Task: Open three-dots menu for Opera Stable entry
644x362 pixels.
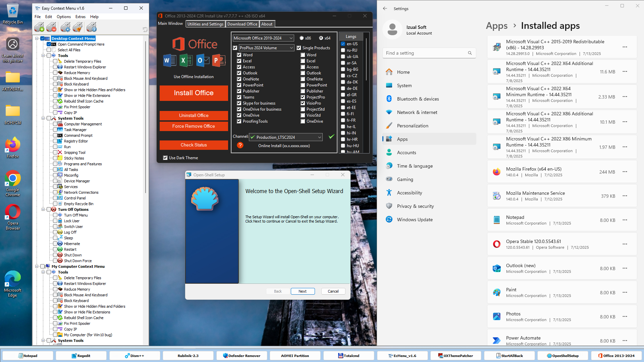Action: tap(625, 244)
